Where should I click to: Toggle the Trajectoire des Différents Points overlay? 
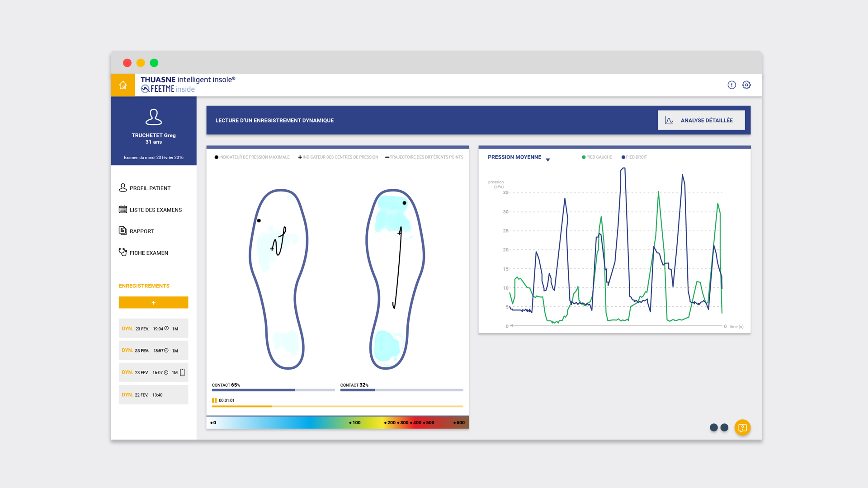pyautogui.click(x=425, y=157)
